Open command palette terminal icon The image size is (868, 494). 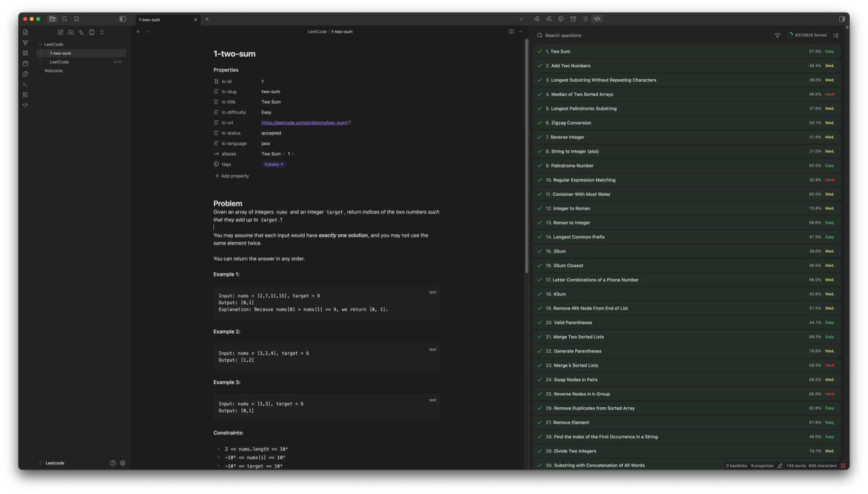25,84
